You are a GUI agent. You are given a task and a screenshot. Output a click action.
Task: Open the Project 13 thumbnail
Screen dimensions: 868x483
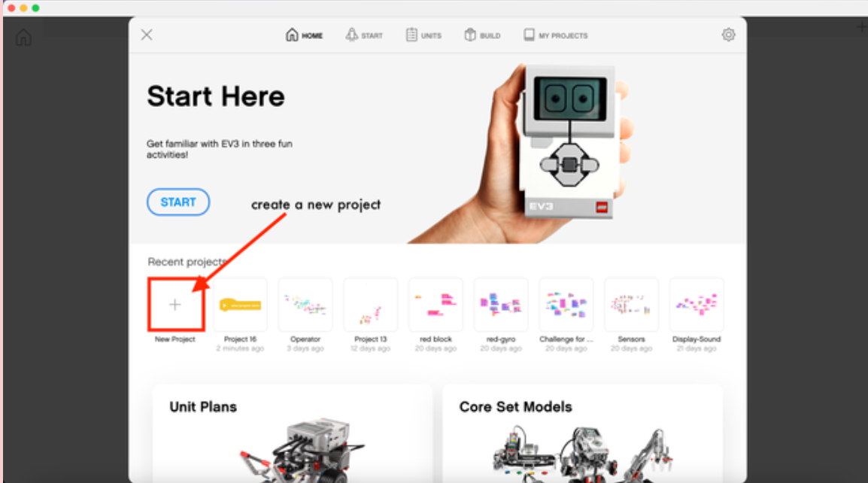[370, 305]
